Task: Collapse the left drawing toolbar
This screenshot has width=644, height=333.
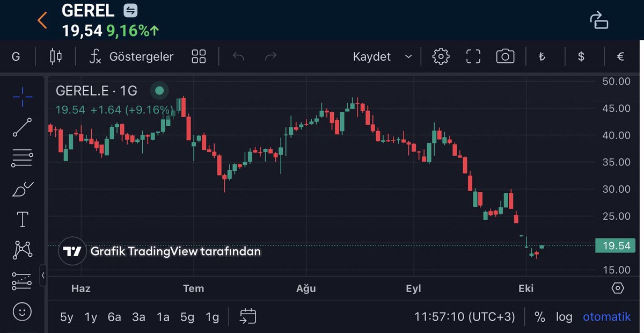Action: (x=43, y=276)
